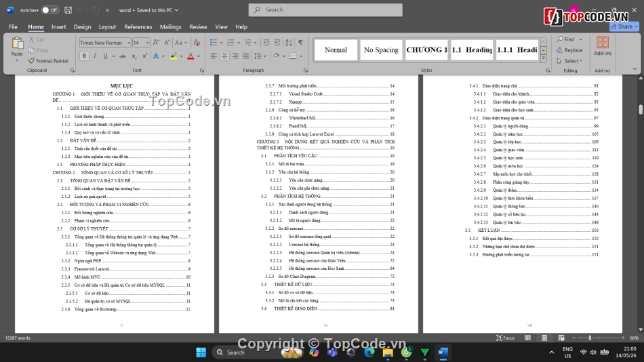Click the Text Effects icon
Screen dimensions: 644x362
(156, 56)
